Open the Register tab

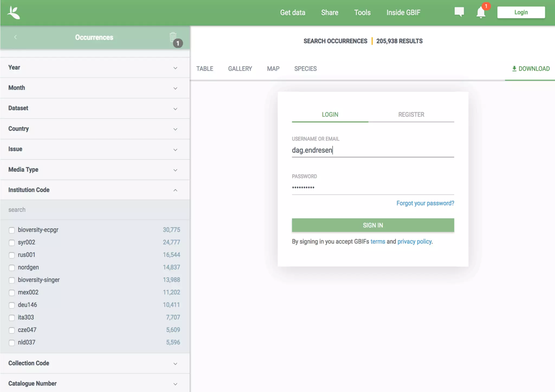tap(411, 115)
